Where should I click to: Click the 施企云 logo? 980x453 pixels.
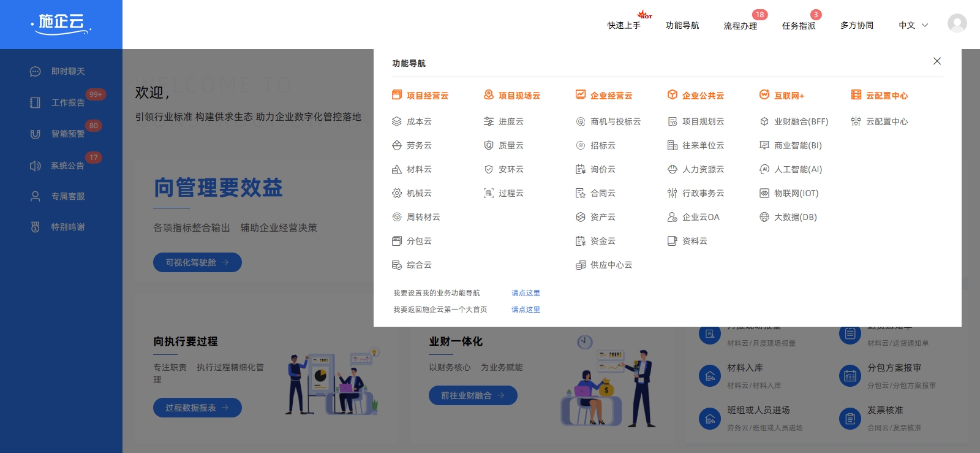61,23
